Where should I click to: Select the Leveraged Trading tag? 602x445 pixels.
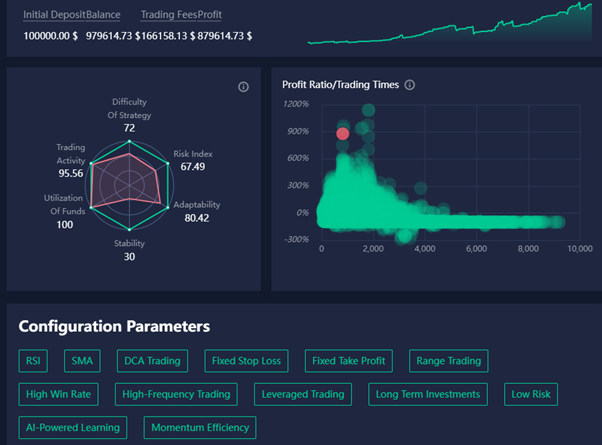(302, 394)
